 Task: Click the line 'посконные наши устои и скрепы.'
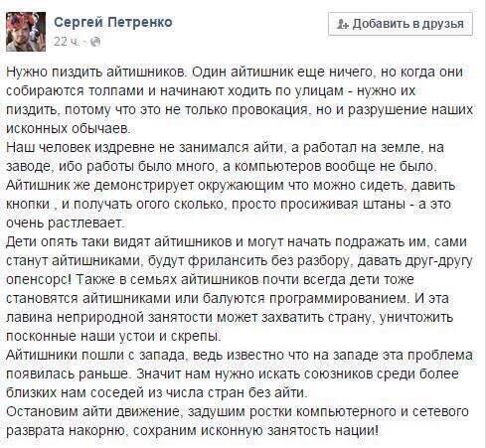pyautogui.click(x=113, y=336)
